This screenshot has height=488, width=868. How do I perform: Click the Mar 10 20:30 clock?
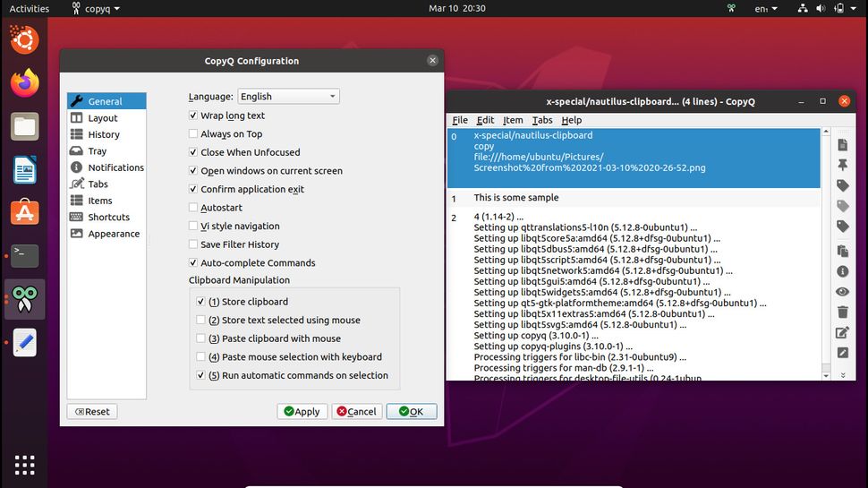(x=456, y=8)
